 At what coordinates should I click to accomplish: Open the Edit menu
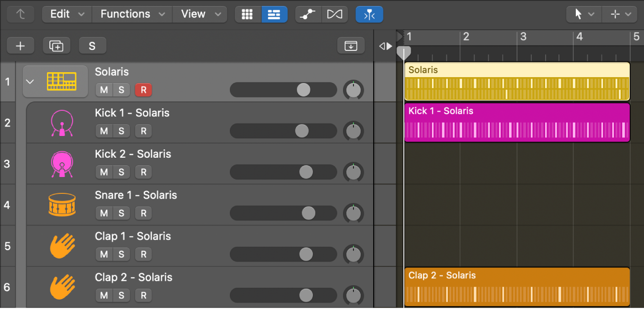[66, 14]
